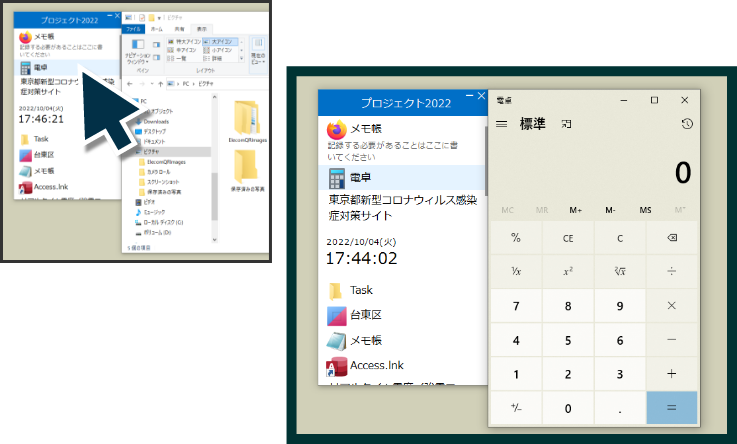Click the CE clear entry button
Screen dimensions: 737x444
click(567, 238)
